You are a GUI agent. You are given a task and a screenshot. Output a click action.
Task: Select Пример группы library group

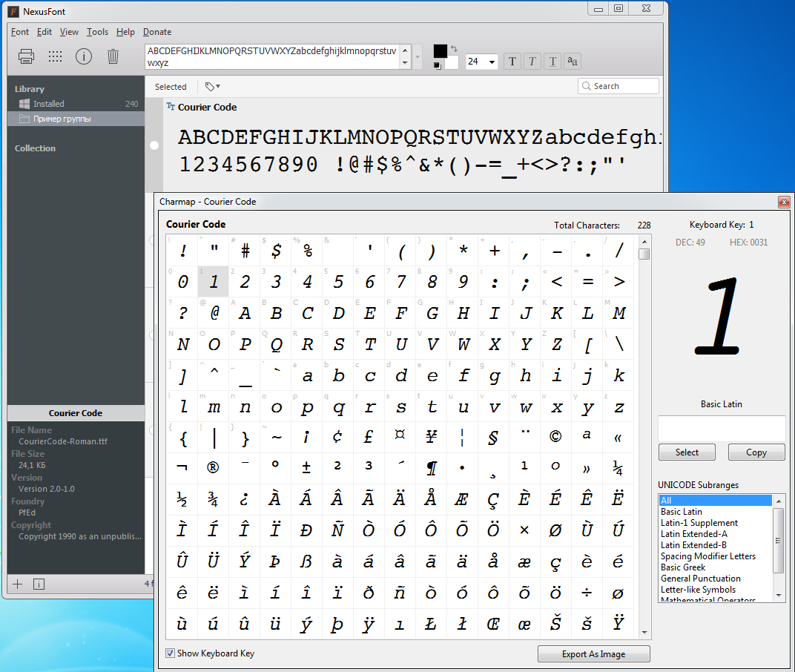click(x=76, y=119)
